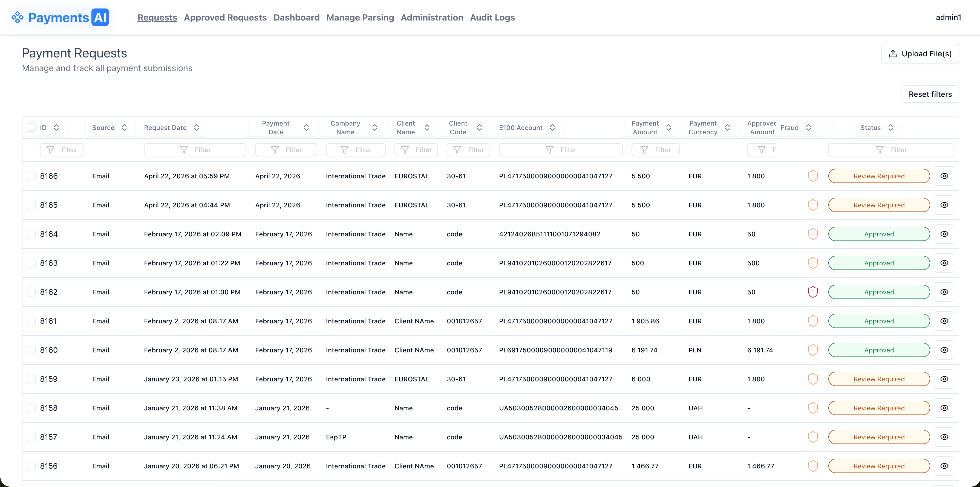Screen dimensions: 980x487
Task: Open the Requests nav tab
Action: coord(157,18)
